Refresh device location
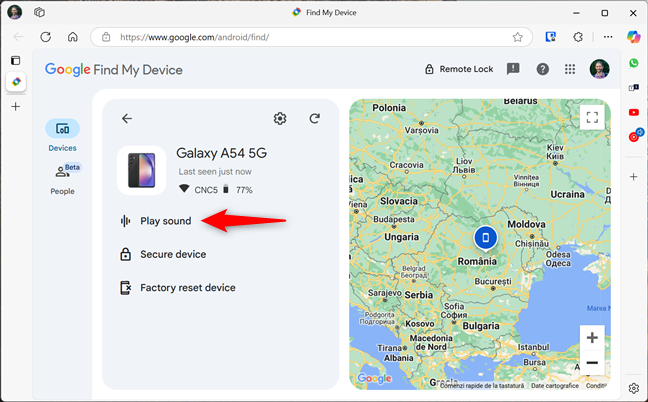648x402 pixels. click(x=314, y=119)
